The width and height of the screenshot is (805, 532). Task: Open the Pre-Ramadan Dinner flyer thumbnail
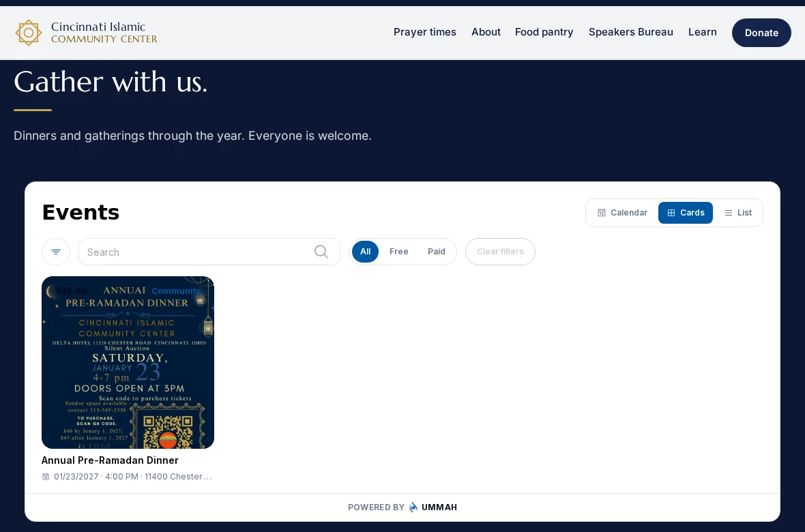pyautogui.click(x=128, y=363)
